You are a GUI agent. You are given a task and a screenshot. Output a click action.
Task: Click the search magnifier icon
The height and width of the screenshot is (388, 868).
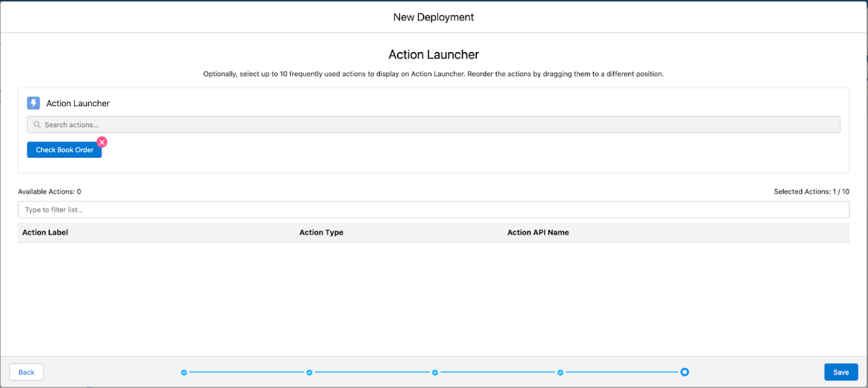pos(37,125)
